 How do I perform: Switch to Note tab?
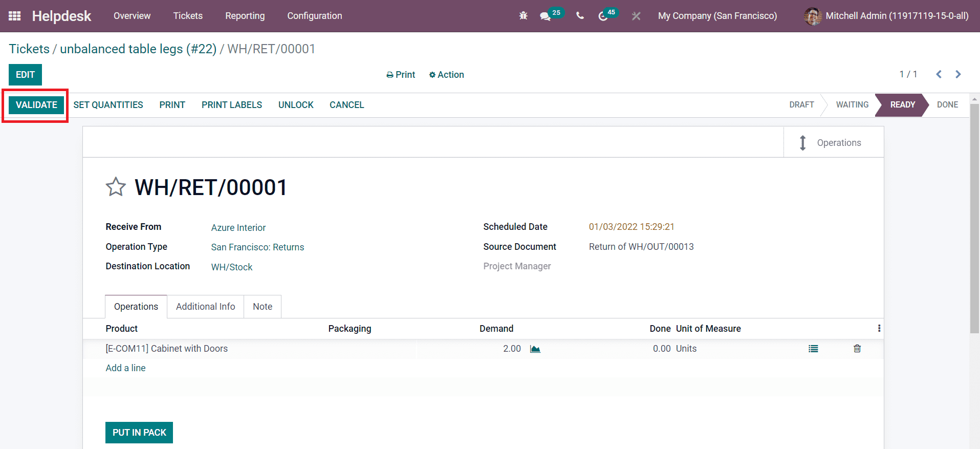(263, 307)
